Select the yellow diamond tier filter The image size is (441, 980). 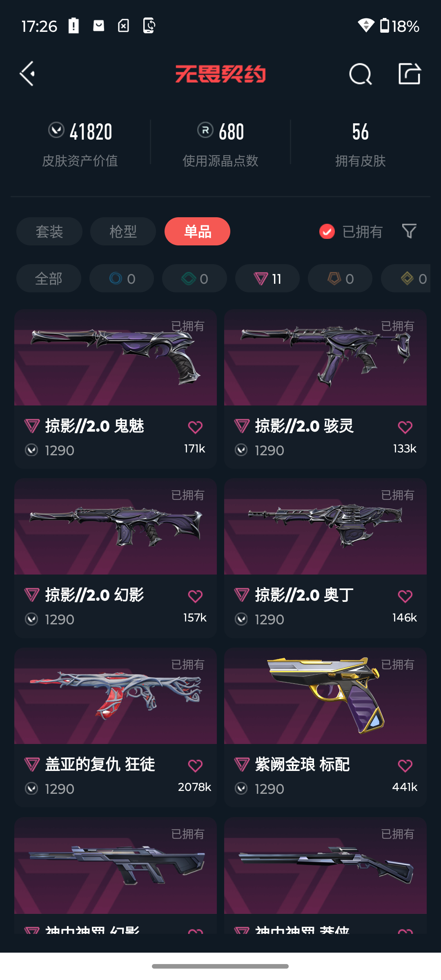click(406, 278)
